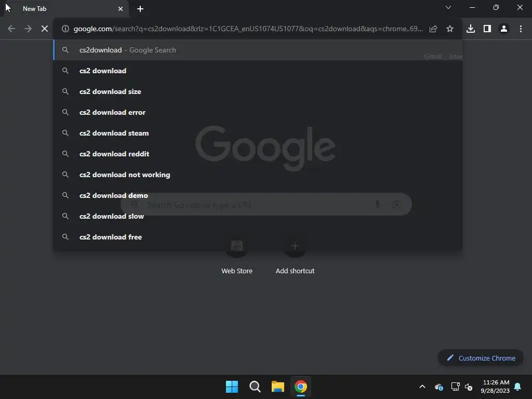Choose 'cs2 download steam' suggestion
This screenshot has width=532, height=399.
click(258, 133)
